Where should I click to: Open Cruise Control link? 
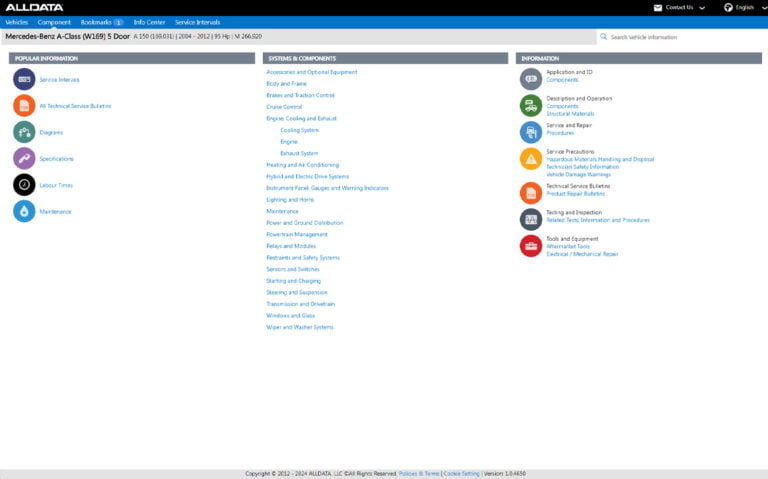point(284,107)
